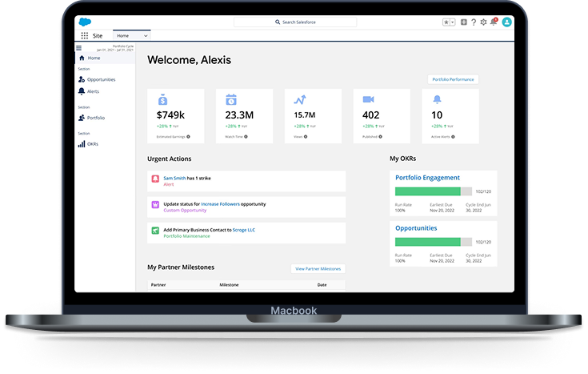Screen dimensions: 588x374
Task: Open the user profile avatar
Action: pyautogui.click(x=507, y=22)
